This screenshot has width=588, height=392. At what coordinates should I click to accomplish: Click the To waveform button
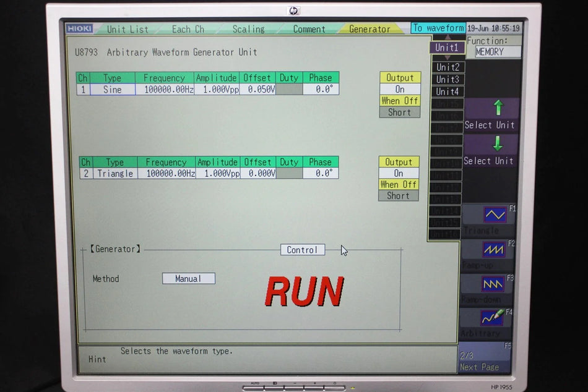coord(438,28)
